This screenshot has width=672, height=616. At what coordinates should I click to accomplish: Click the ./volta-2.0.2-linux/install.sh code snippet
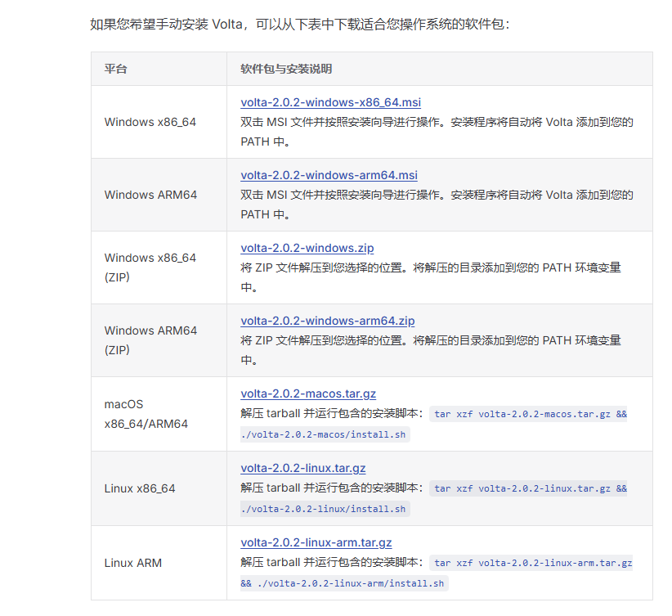325,509
